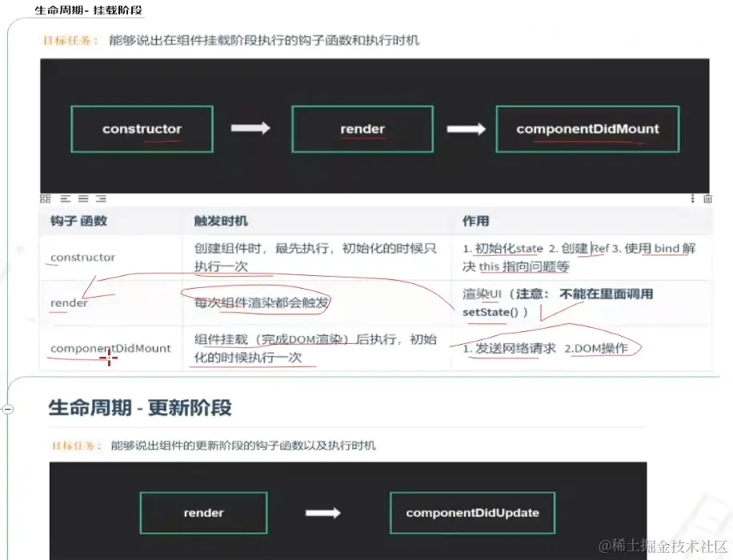Image resolution: width=733 pixels, height=560 pixels.
Task: Select the render box in mount diagram
Action: point(362,129)
